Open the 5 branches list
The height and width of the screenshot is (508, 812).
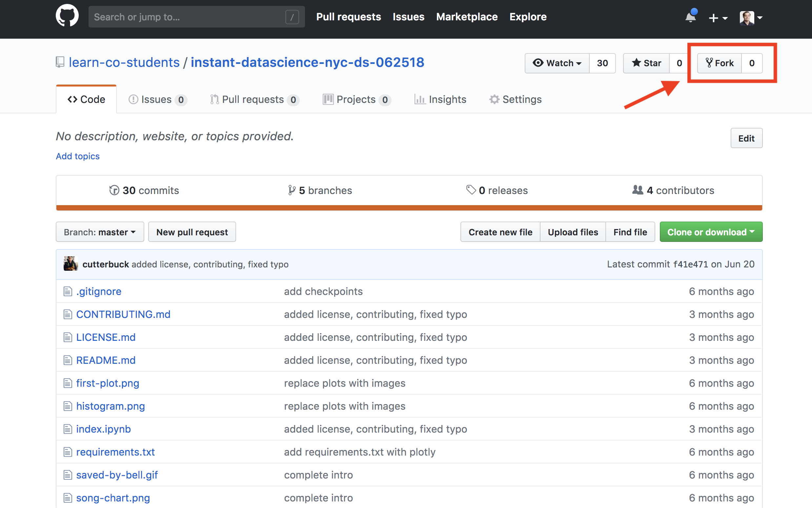click(320, 190)
